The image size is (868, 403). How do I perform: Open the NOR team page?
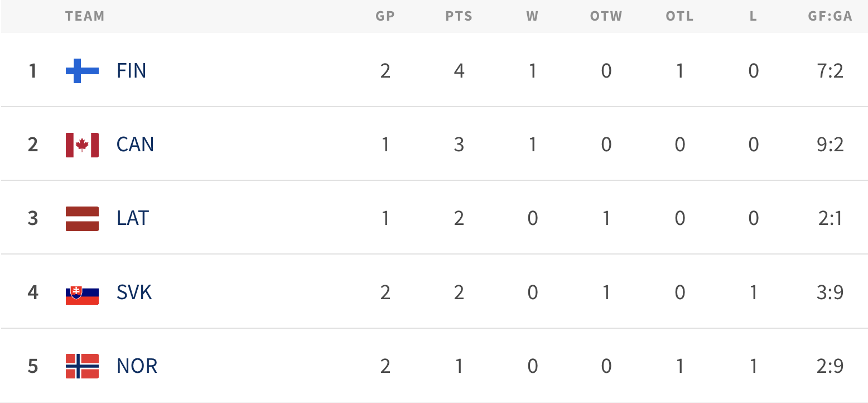click(x=137, y=366)
